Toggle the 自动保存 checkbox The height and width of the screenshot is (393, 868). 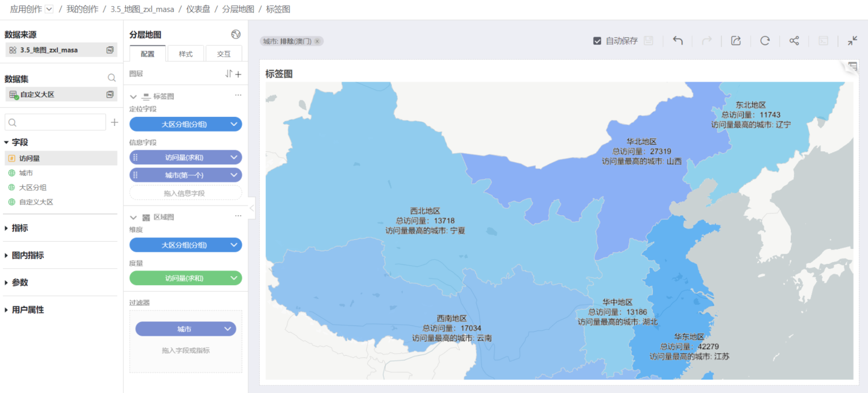point(597,41)
